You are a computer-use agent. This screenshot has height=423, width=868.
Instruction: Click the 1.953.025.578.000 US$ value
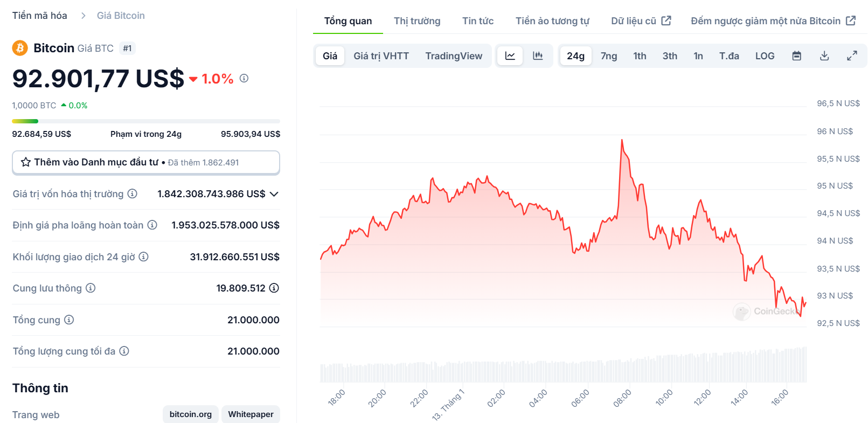click(226, 225)
